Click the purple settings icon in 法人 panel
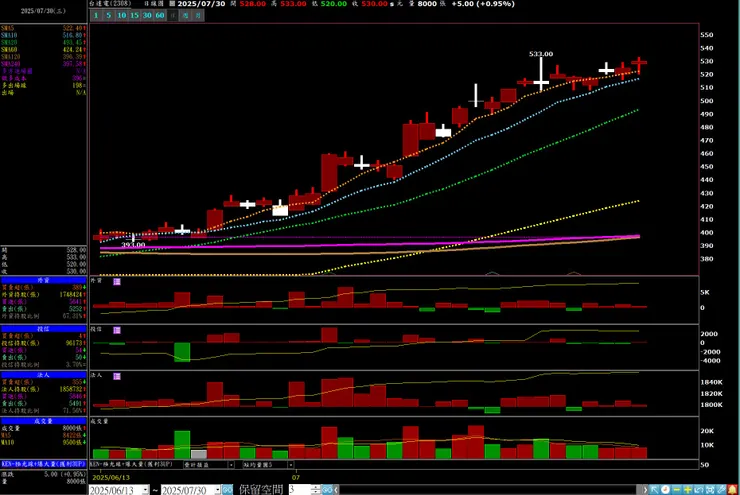This screenshot has height=495, width=740. click(x=117, y=376)
